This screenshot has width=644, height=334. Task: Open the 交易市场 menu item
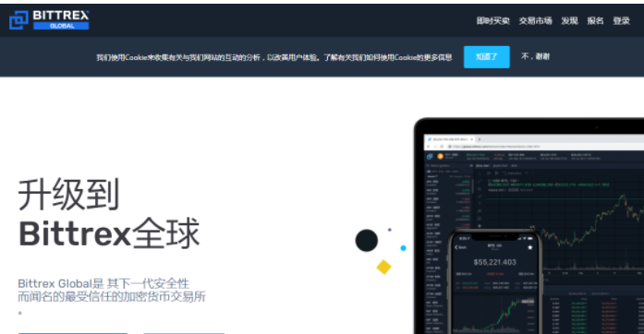(x=535, y=21)
